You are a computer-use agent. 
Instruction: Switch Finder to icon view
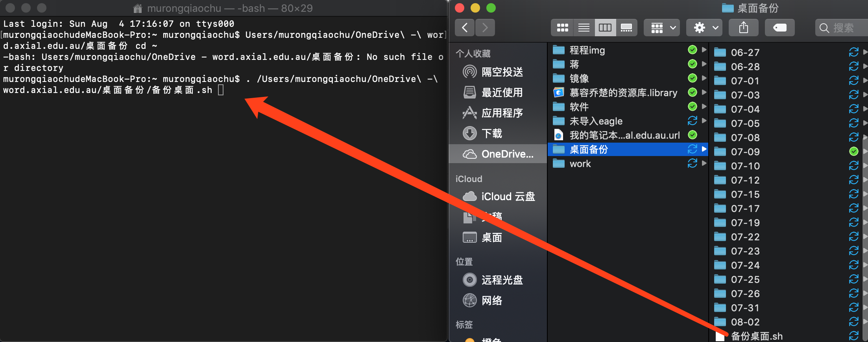pyautogui.click(x=562, y=28)
